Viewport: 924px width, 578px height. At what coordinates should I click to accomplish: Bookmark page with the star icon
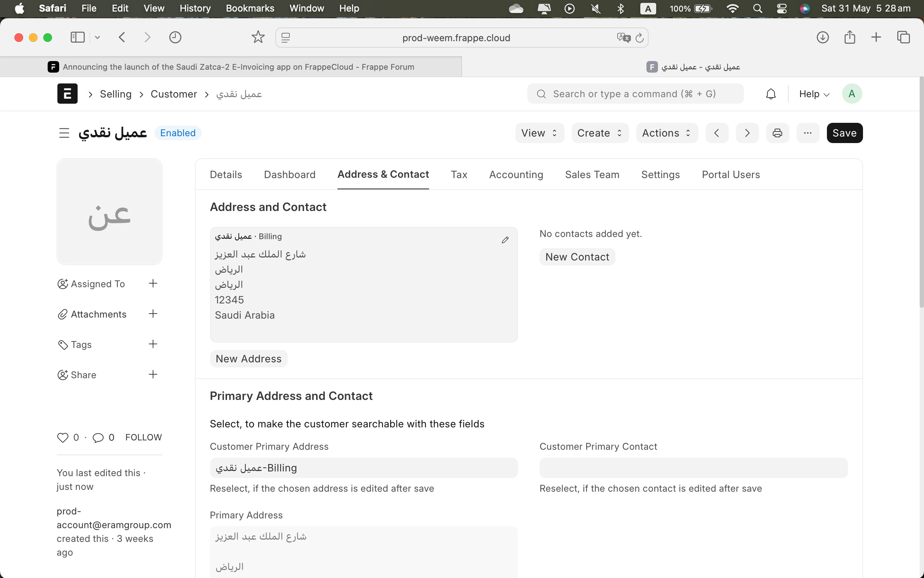point(258,37)
